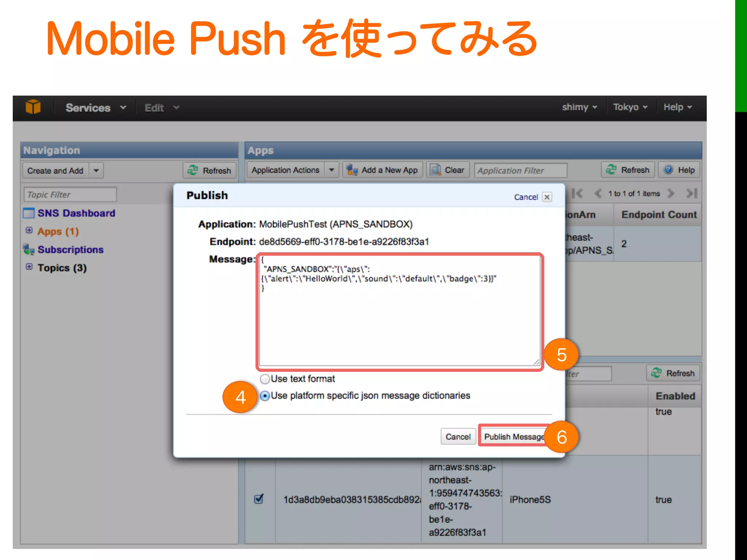The height and width of the screenshot is (560, 747).
Task: Select platform specific json message dictionaries option
Action: pos(265,396)
